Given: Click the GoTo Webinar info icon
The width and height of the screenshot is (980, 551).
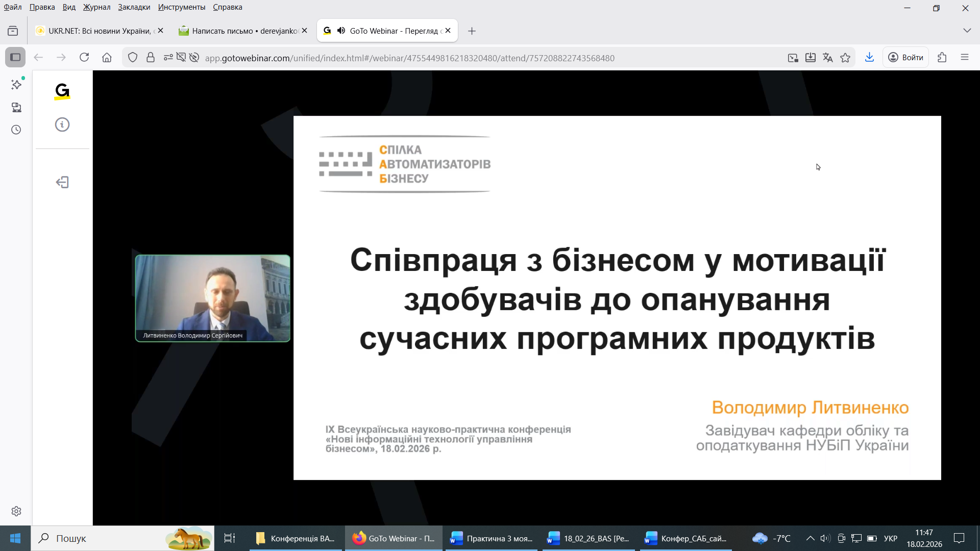Looking at the screenshot, I should pyautogui.click(x=62, y=124).
